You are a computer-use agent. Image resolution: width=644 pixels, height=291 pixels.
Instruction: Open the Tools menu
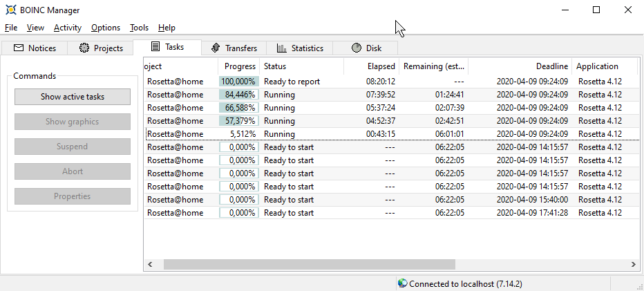coord(139,28)
